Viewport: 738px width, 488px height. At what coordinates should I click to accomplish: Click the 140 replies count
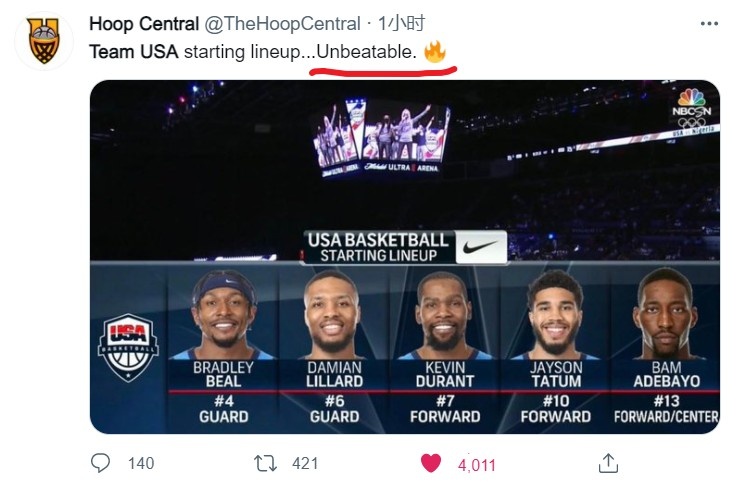pos(141,463)
